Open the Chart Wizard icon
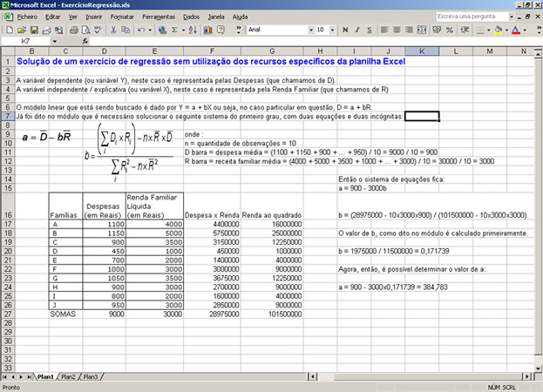Image resolution: width=543 pixels, height=392 pixels. pos(207,30)
